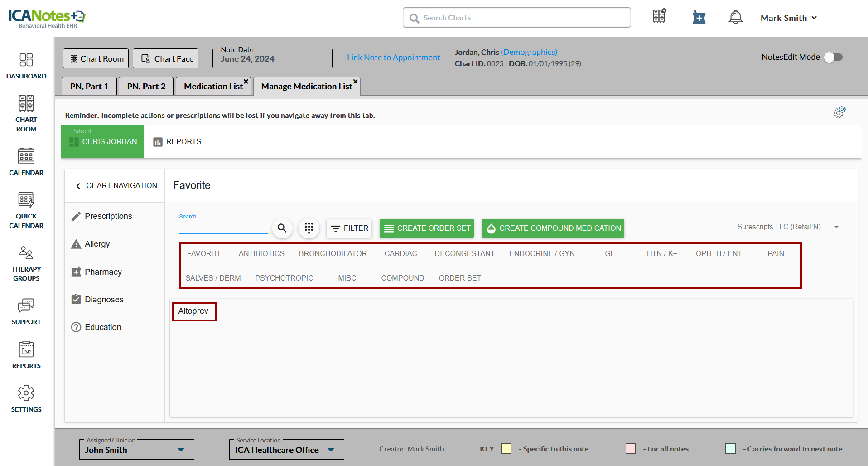Screen dimensions: 868x466
Task: Click the notification bell icon
Action: pos(735,18)
